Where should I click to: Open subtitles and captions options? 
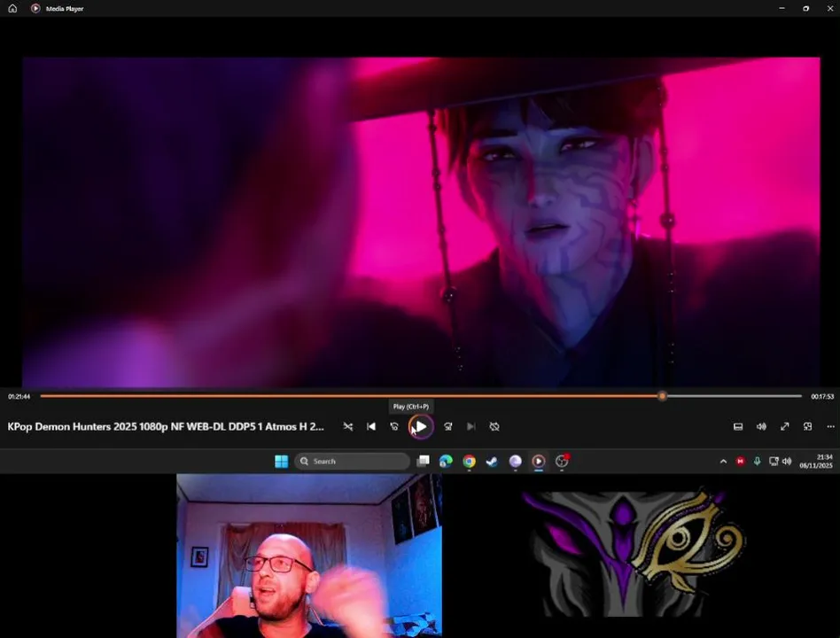click(738, 427)
